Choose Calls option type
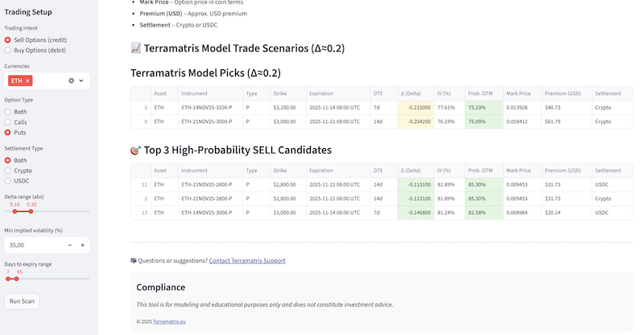Viewport: 644px width, 335px height. (x=8, y=122)
